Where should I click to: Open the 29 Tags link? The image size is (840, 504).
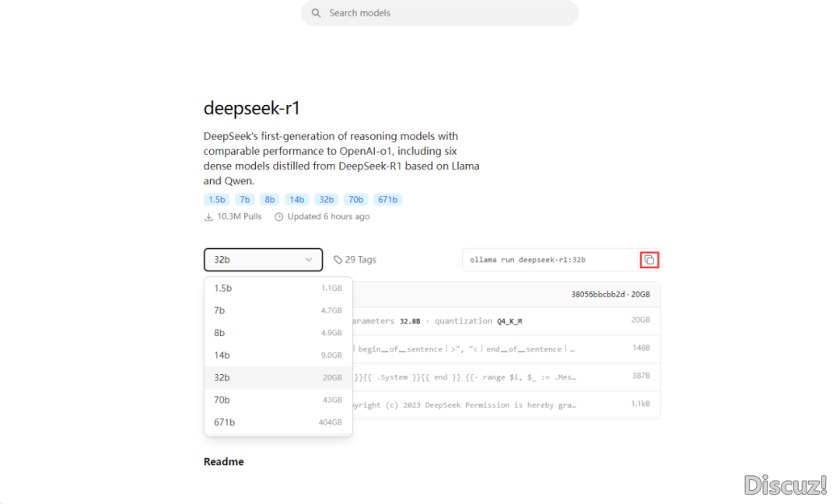[360, 260]
